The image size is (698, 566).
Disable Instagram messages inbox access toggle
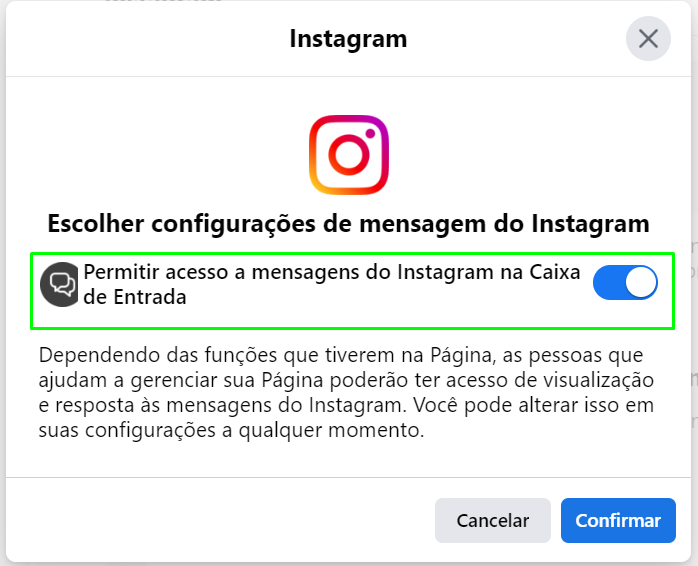pos(625,283)
